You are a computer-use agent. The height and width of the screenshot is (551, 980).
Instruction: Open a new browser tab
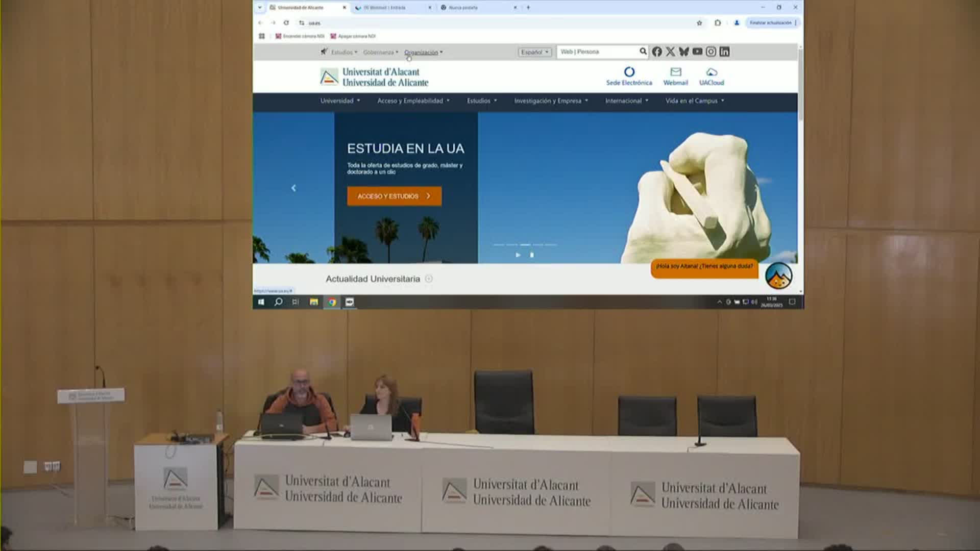pyautogui.click(x=528, y=8)
